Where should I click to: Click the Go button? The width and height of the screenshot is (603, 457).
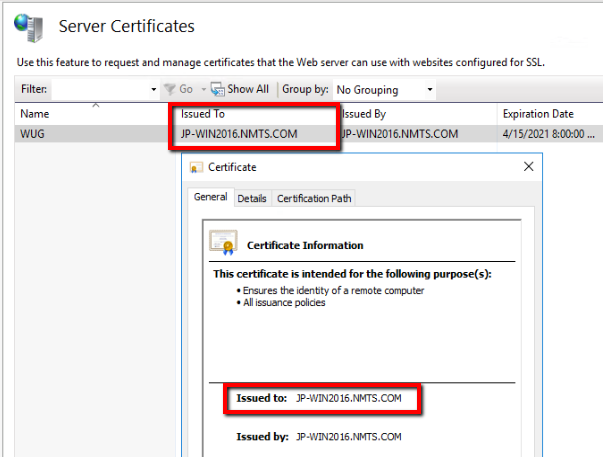point(178,90)
